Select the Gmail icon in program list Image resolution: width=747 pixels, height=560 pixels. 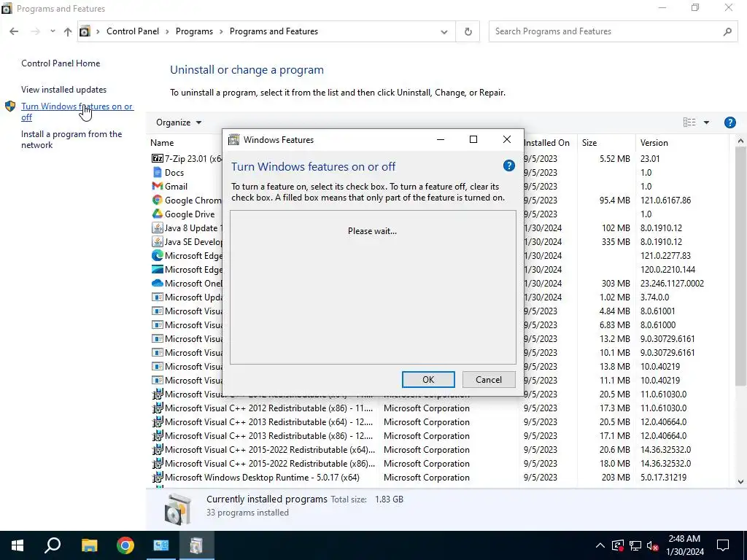point(158,186)
